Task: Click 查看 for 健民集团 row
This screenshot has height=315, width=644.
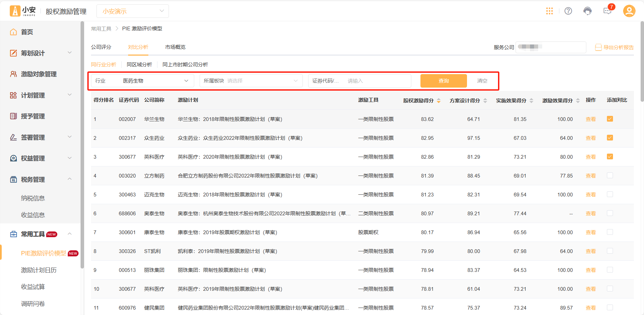Action: click(591, 308)
